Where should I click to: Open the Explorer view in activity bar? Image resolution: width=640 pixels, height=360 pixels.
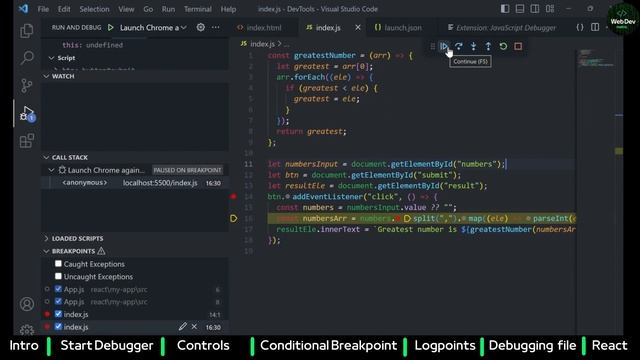[x=27, y=31]
